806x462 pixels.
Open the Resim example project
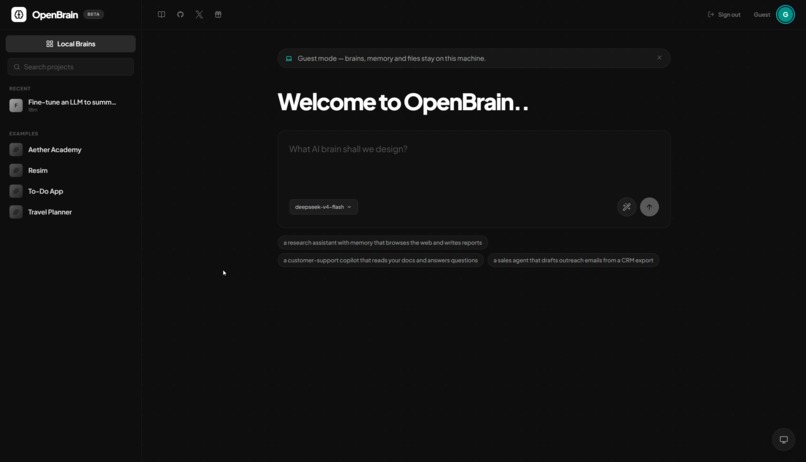pos(70,170)
